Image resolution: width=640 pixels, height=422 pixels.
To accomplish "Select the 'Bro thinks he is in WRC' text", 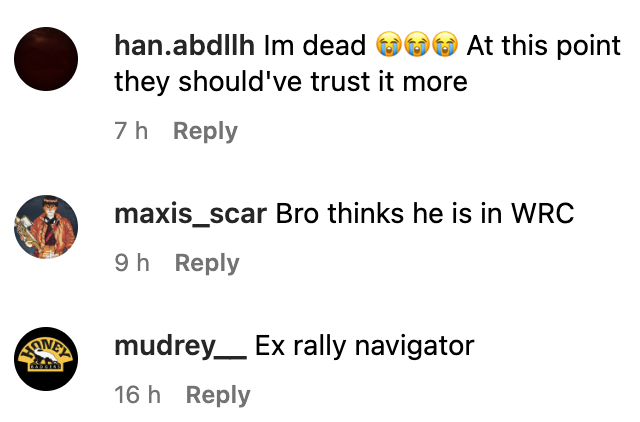I will click(425, 213).
